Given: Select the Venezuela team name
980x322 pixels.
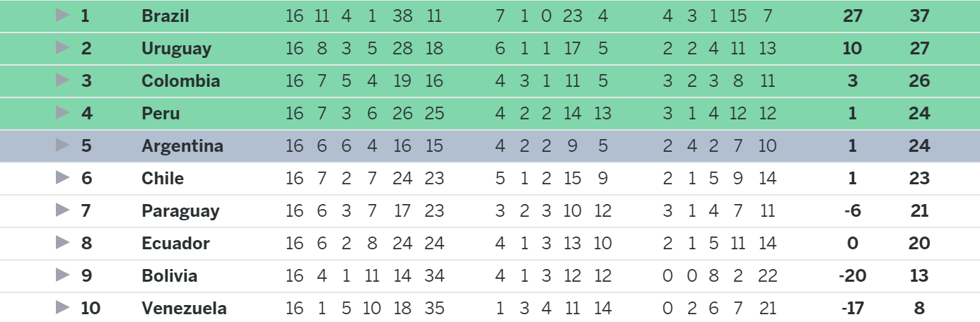Looking at the screenshot, I should [x=185, y=308].
